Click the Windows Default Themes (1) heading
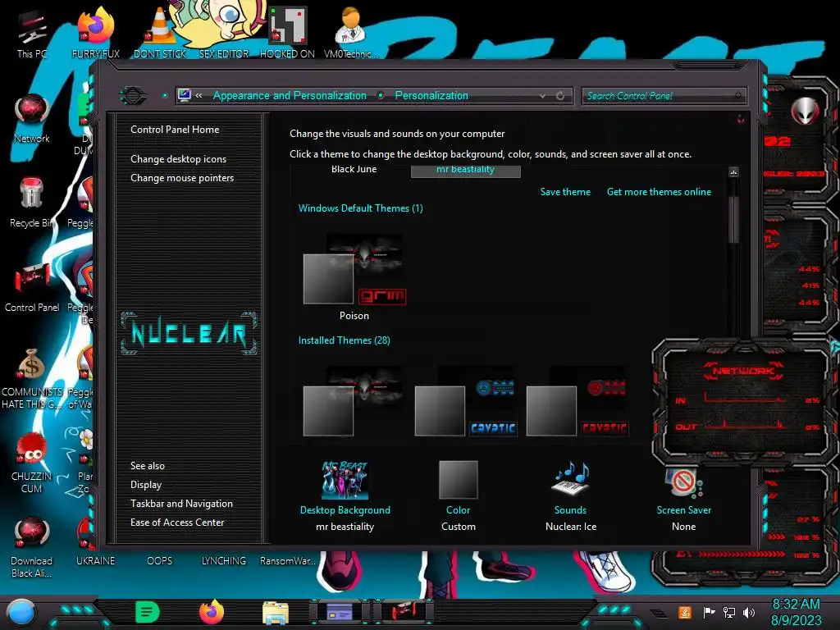The height and width of the screenshot is (630, 840). coord(361,208)
